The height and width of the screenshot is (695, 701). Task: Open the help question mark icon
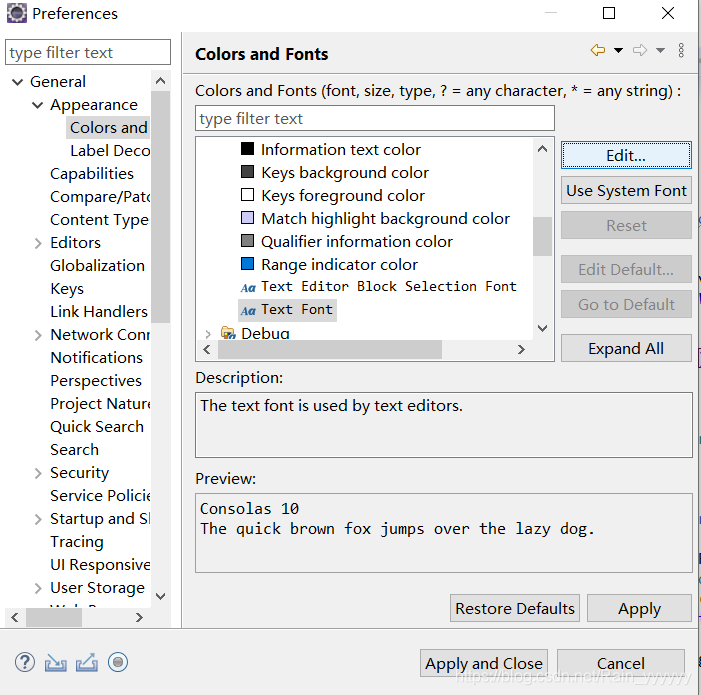(25, 662)
